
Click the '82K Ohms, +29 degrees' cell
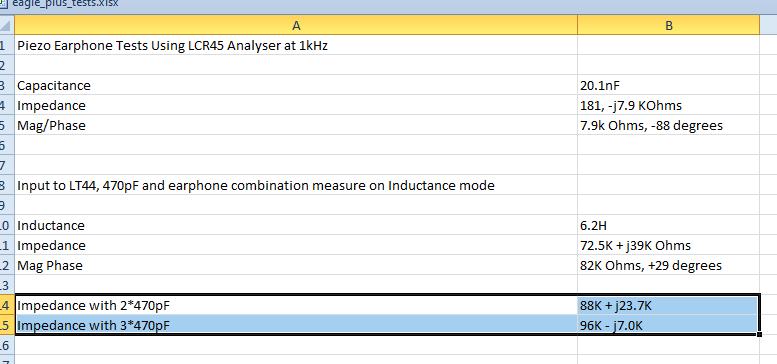pos(668,265)
